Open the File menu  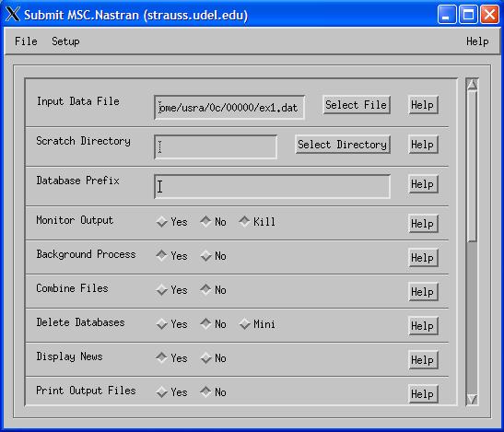click(x=26, y=41)
